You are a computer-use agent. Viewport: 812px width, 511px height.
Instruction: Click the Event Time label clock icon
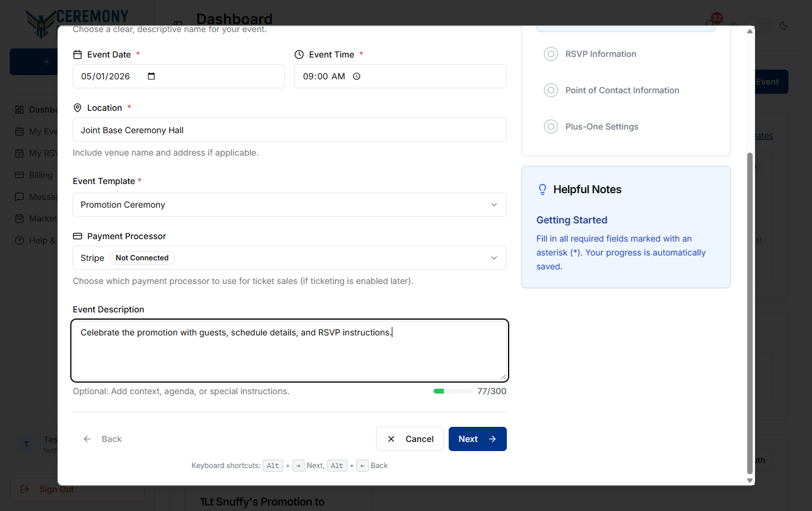[299, 54]
